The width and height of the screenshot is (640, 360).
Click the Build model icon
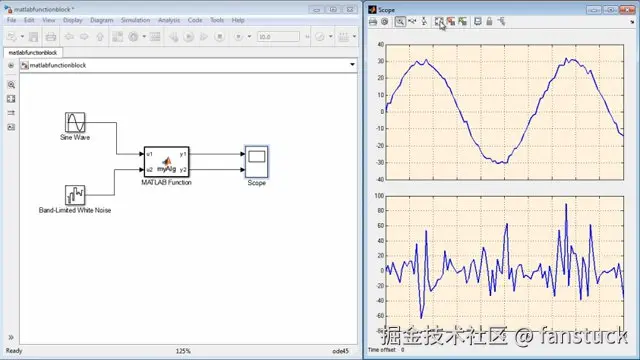click(x=344, y=37)
